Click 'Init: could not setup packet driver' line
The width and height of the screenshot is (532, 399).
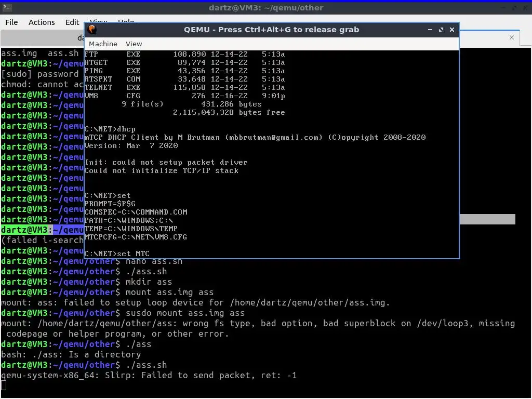point(166,162)
